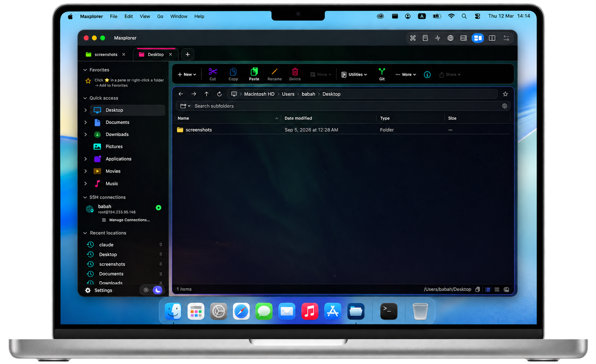Pin the screenshots recent location
Viewport: 596px width, 364px height.
[161, 264]
